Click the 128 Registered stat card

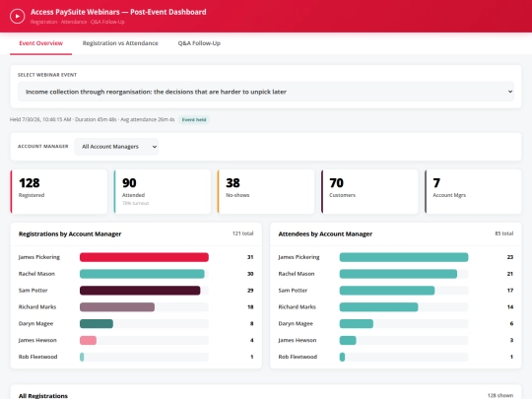click(59, 192)
